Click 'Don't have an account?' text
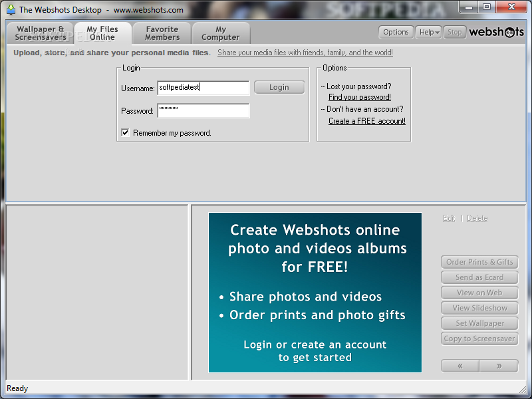This screenshot has width=532, height=399. [364, 109]
